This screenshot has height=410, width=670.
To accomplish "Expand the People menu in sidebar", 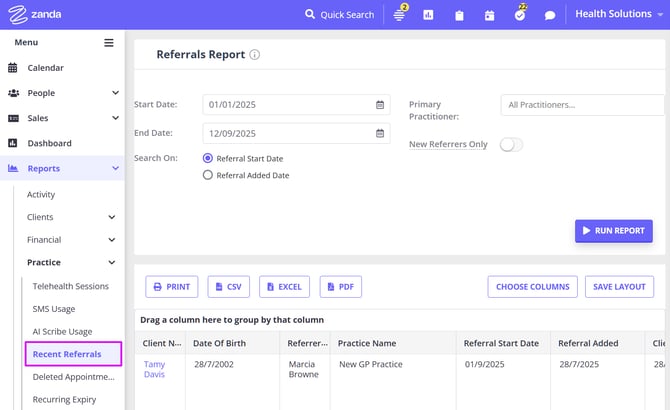I will point(62,93).
